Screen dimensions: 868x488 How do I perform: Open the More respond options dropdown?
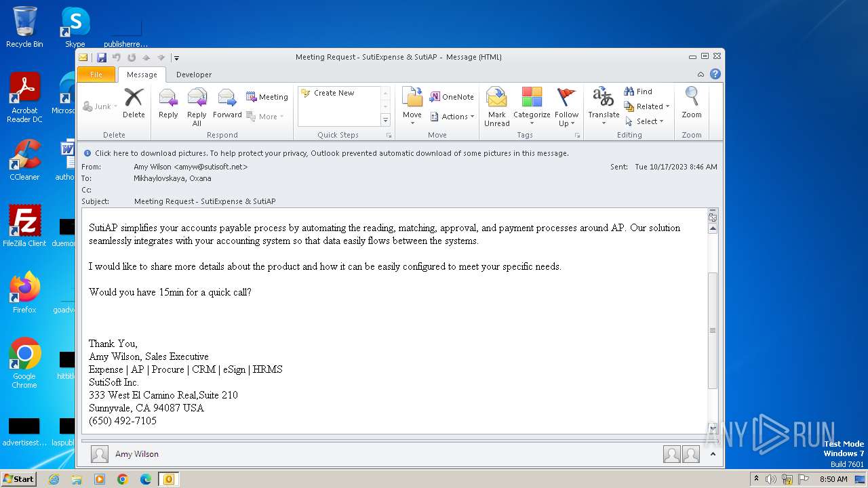tap(265, 117)
